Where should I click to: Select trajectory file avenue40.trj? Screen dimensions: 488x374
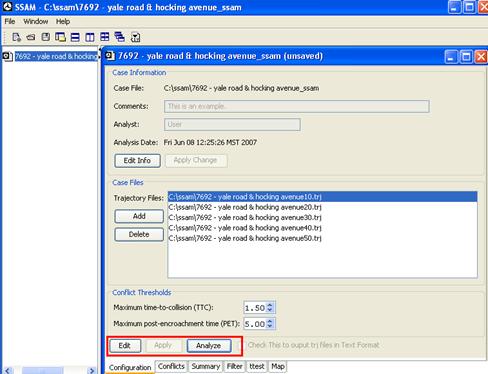click(322, 228)
